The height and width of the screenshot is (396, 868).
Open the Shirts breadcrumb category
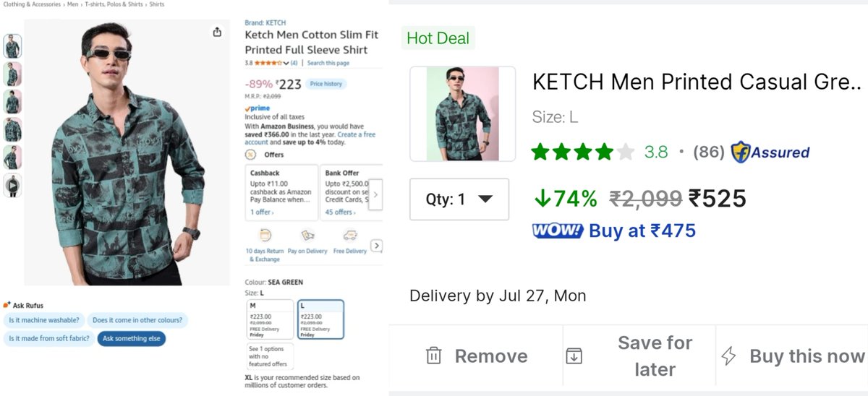(156, 4)
